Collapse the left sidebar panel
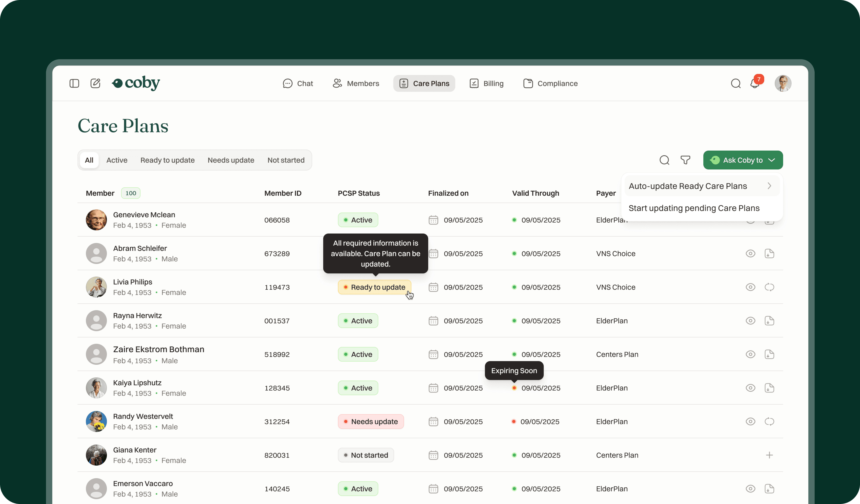The height and width of the screenshot is (504, 860). pos(74,83)
